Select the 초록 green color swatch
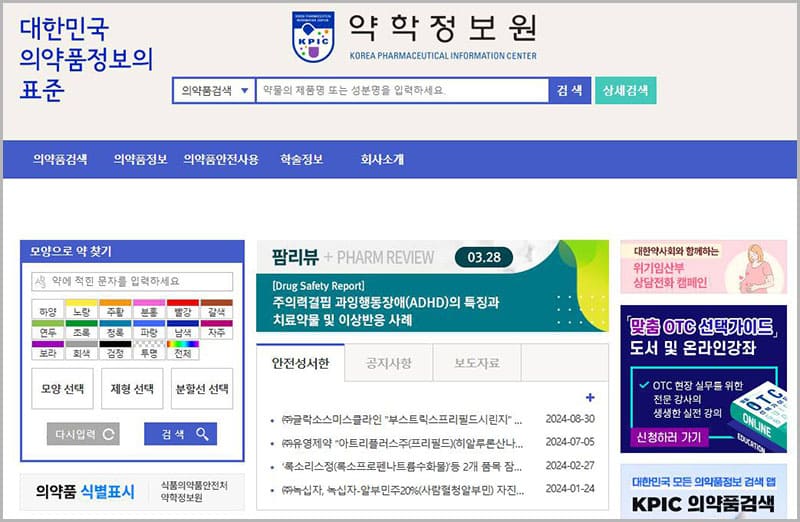 (82, 330)
